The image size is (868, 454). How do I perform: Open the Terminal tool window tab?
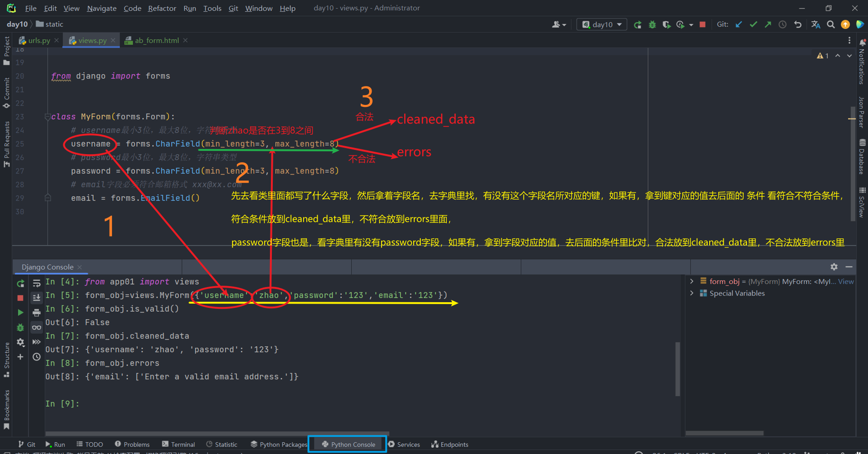click(x=179, y=445)
